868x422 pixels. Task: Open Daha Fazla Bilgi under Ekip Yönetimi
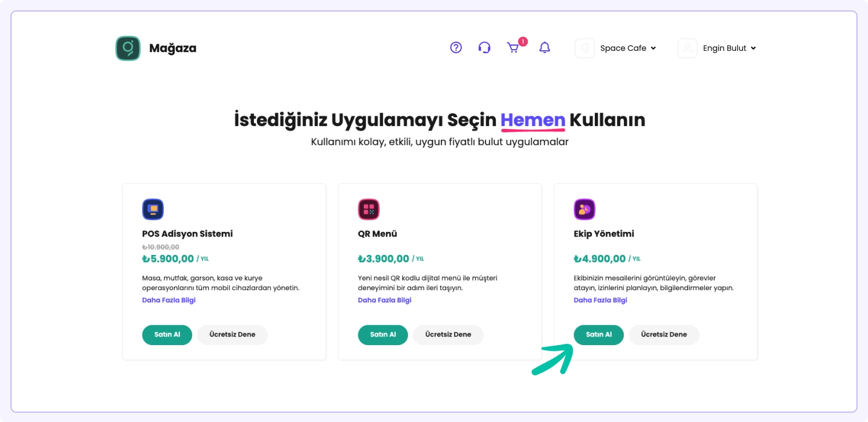[601, 300]
